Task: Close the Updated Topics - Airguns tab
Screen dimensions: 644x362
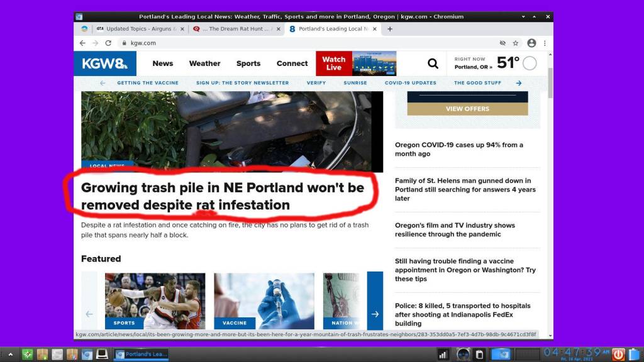Action: (x=182, y=29)
